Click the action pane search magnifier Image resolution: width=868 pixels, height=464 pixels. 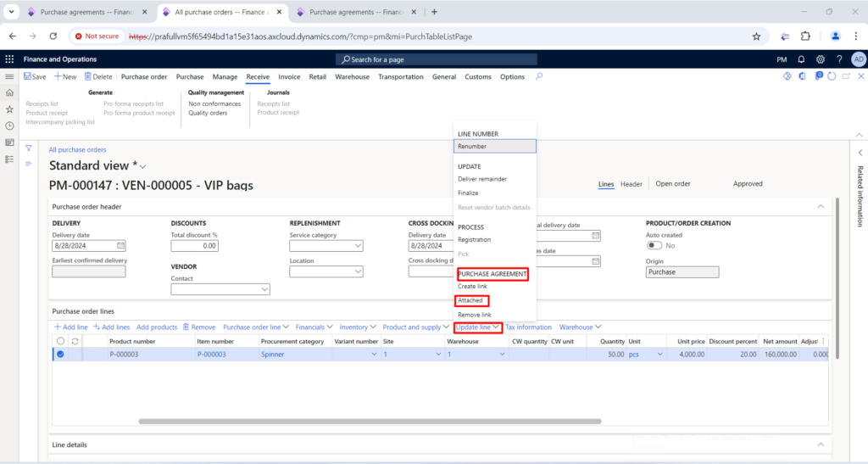click(x=538, y=76)
